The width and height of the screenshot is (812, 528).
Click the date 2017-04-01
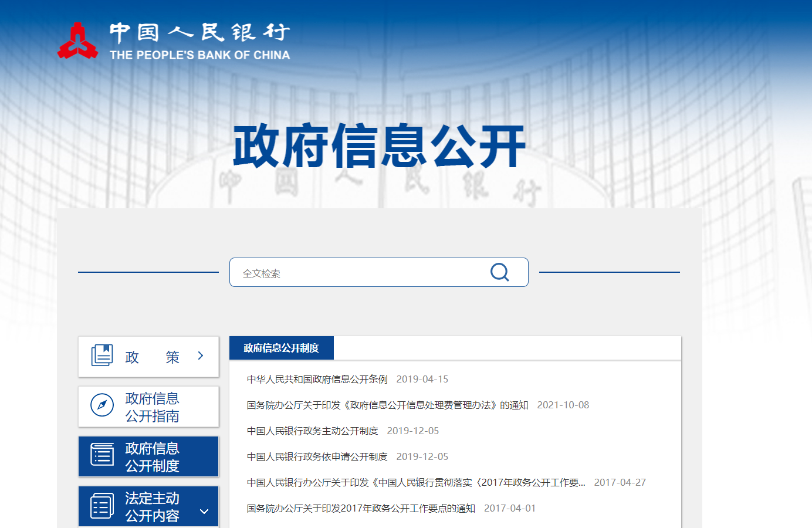[x=510, y=508]
